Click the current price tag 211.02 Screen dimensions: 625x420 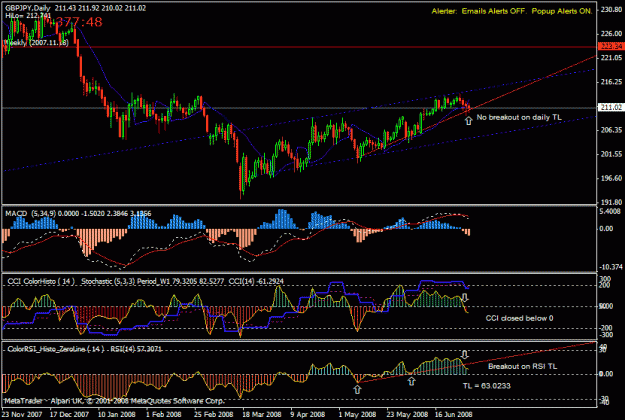(x=611, y=107)
